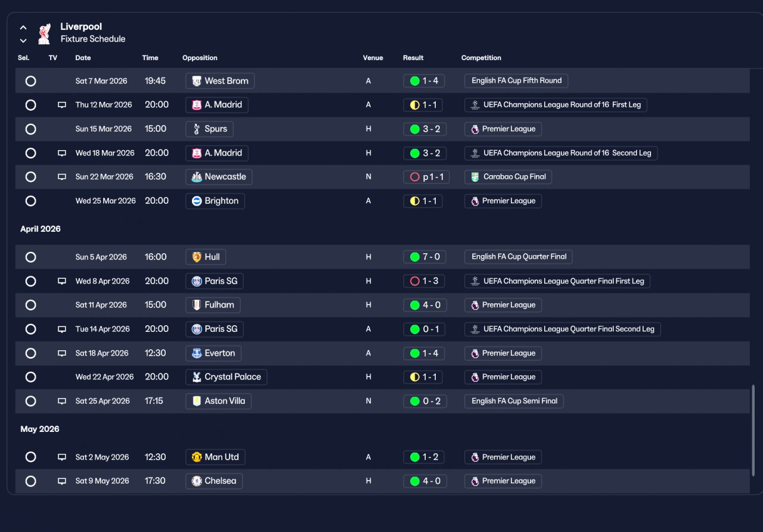Select the West Brom fixture radio button
The image size is (763, 532).
(x=31, y=81)
